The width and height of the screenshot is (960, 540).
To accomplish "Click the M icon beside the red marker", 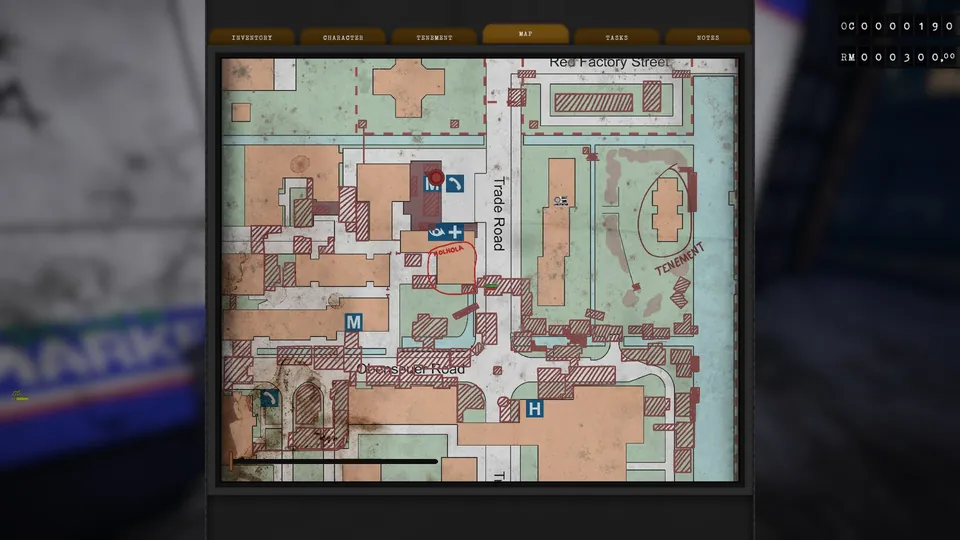I will tap(432, 184).
